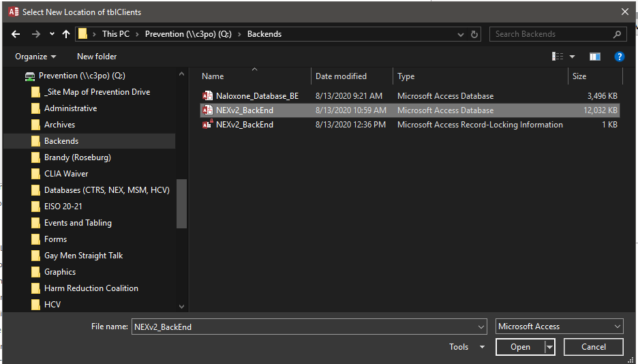Create a New folder
The width and height of the screenshot is (638, 364).
pos(97,57)
